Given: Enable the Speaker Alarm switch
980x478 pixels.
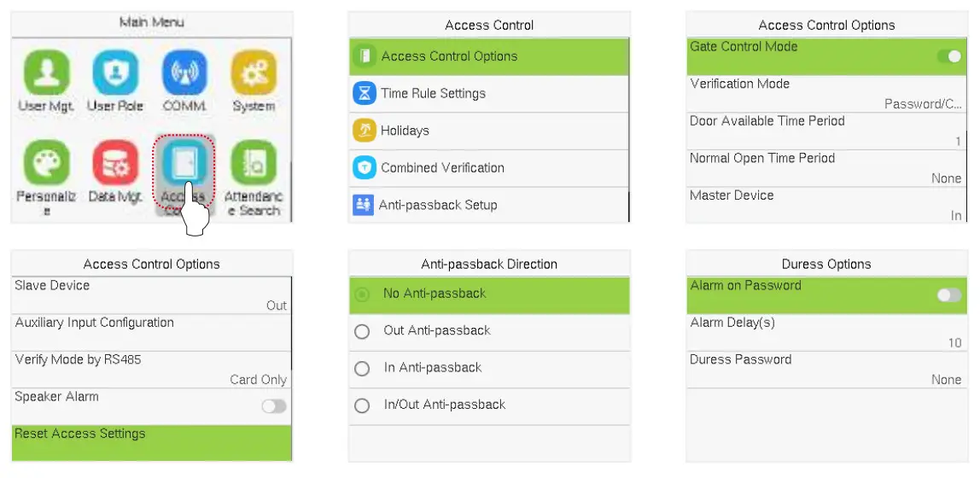Looking at the screenshot, I should pyautogui.click(x=274, y=406).
